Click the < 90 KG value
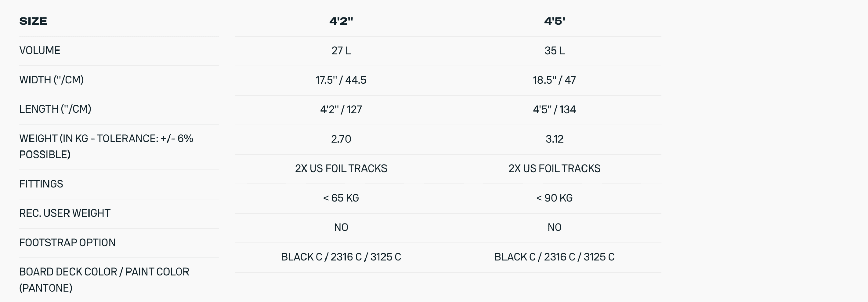This screenshot has height=302, width=868. click(554, 198)
